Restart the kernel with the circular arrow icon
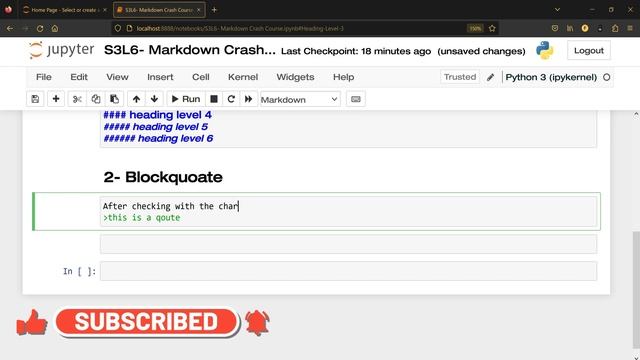This screenshot has height=360, width=640. 231,99
